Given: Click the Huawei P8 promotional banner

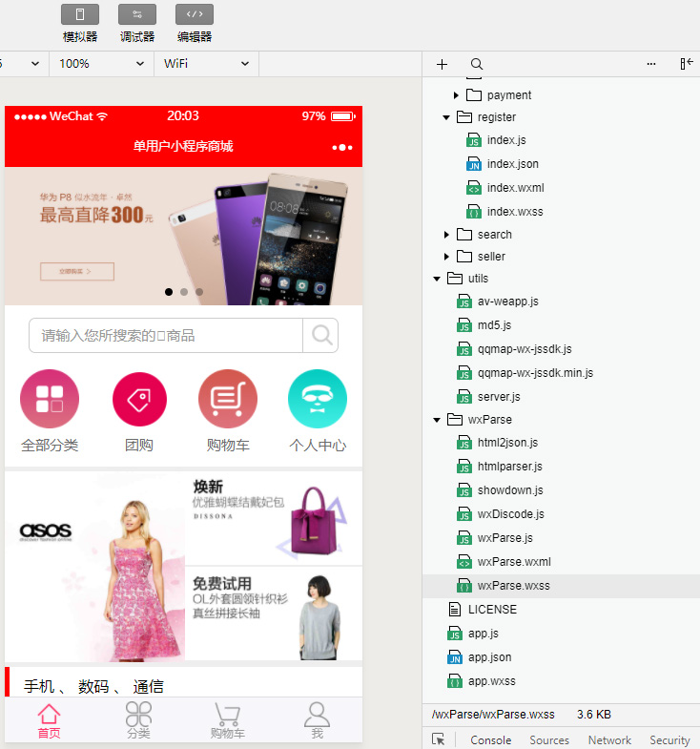Looking at the screenshot, I should (x=183, y=236).
